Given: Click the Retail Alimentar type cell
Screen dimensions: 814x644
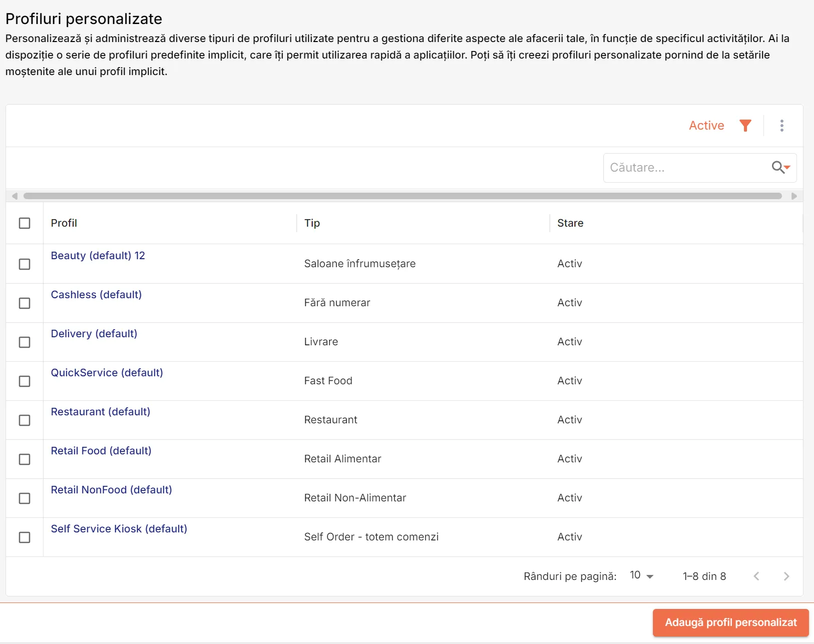Looking at the screenshot, I should tap(343, 459).
